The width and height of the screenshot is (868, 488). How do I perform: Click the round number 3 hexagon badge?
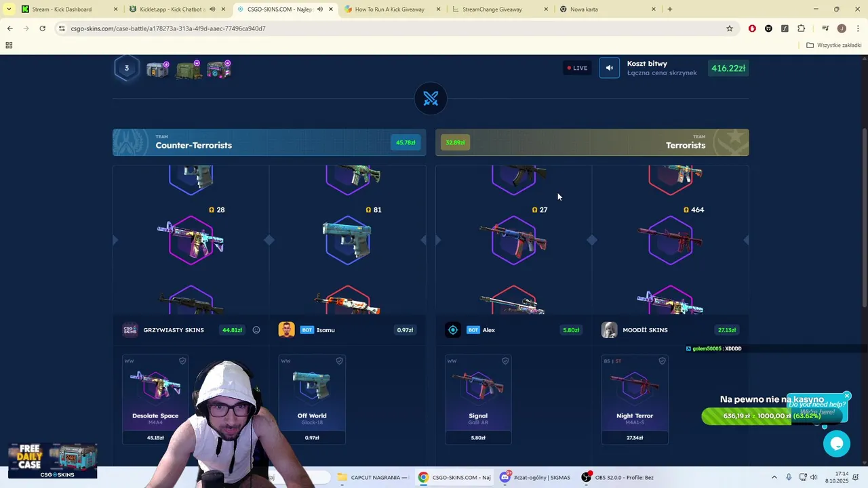point(126,68)
